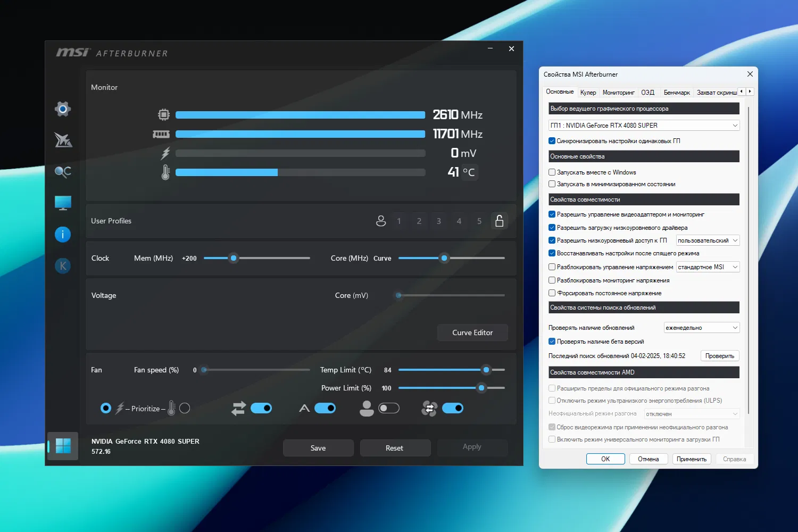Switch to the Бенчмарк tab

[x=677, y=93]
